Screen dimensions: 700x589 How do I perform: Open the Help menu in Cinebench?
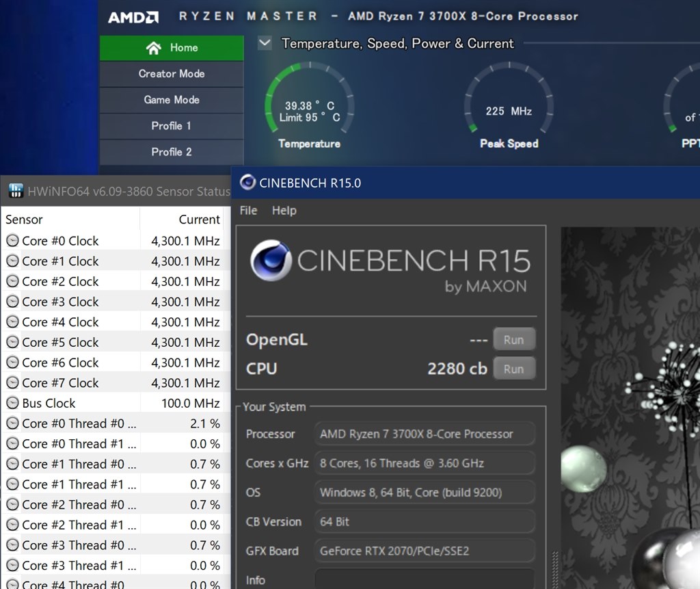(284, 211)
